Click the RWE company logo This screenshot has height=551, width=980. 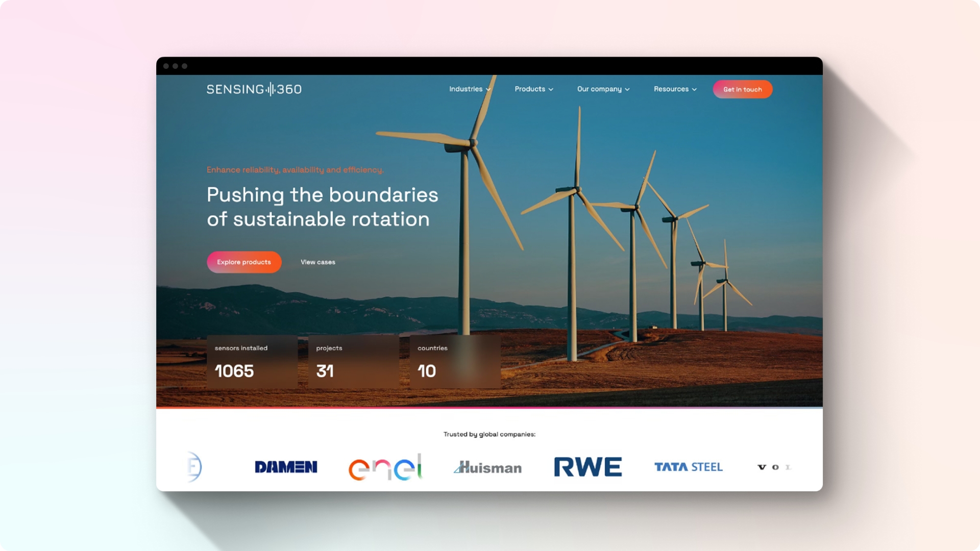point(588,467)
